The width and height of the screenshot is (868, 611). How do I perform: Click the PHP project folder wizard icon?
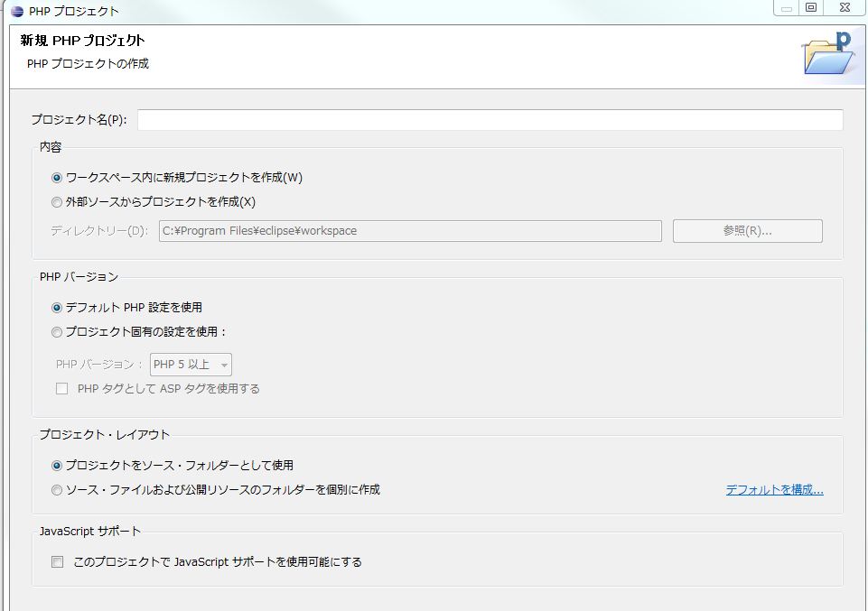(x=828, y=54)
